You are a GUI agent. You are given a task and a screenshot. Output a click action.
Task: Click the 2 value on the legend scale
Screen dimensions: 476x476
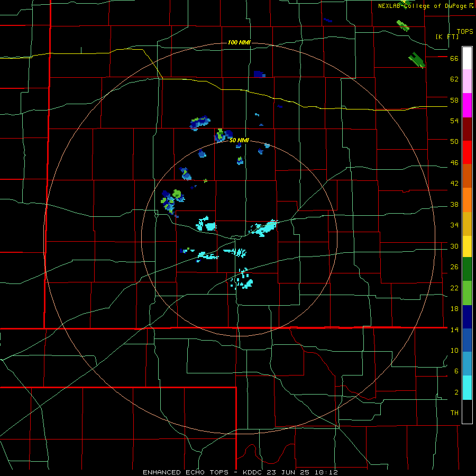coord(456,392)
